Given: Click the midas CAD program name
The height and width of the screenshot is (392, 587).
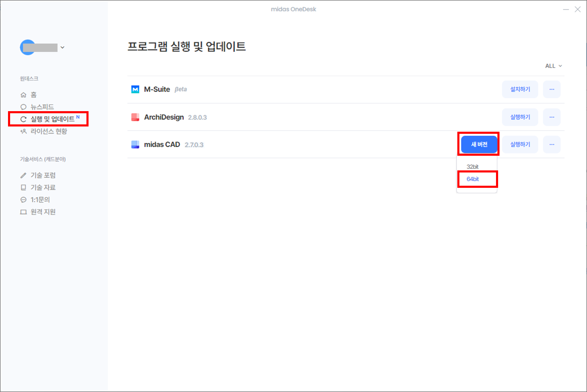Looking at the screenshot, I should 162,145.
